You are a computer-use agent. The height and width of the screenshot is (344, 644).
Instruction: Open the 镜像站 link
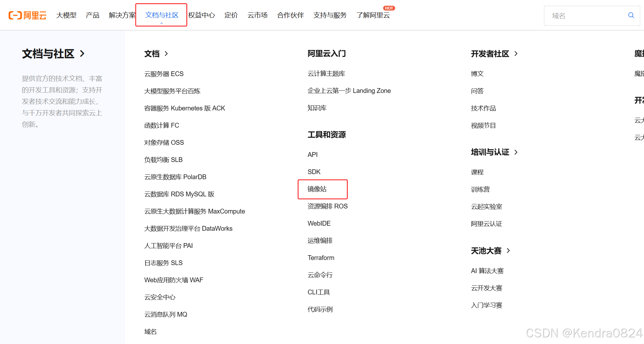[317, 189]
